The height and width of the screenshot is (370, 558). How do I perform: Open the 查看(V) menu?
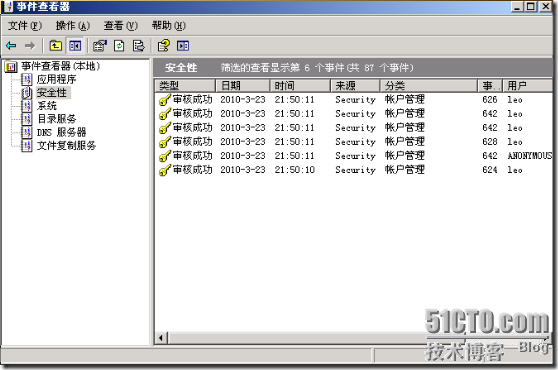pyautogui.click(x=121, y=26)
